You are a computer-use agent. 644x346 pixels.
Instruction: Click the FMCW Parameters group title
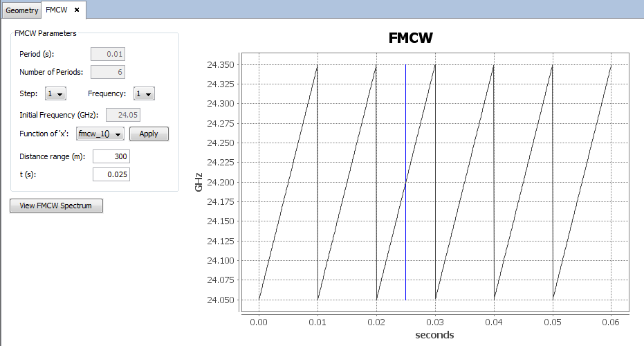tap(45, 33)
